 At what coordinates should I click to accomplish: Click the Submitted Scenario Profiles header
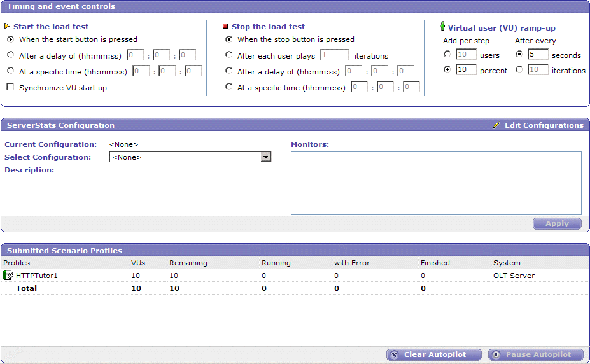(x=64, y=251)
